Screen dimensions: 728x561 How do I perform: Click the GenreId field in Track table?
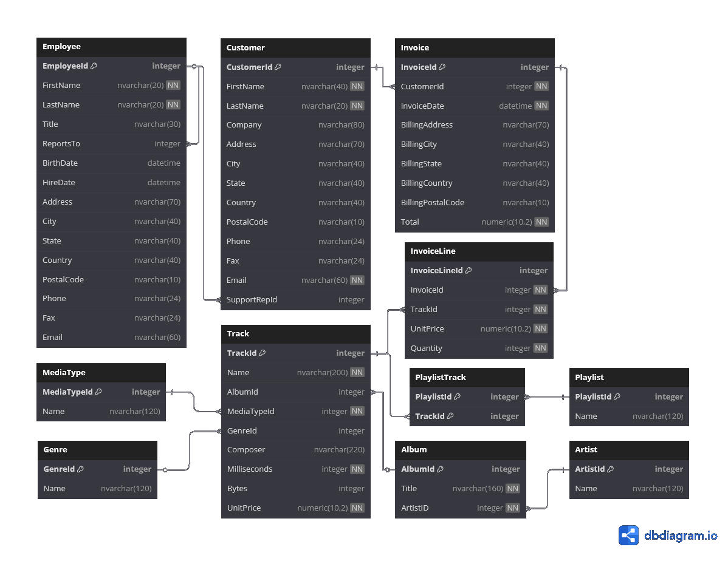(x=296, y=430)
